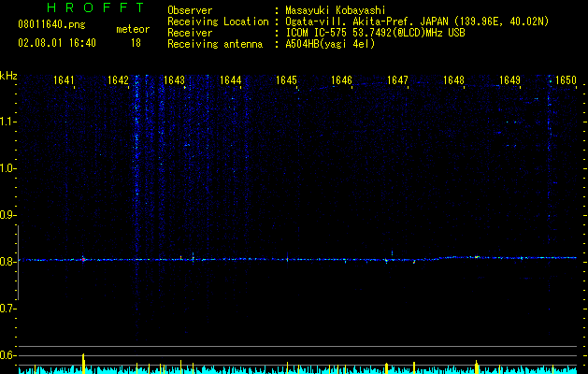The width and height of the screenshot is (588, 374).
Task: Select the ICOM IC-575 receiver text
Action: click(x=375, y=33)
